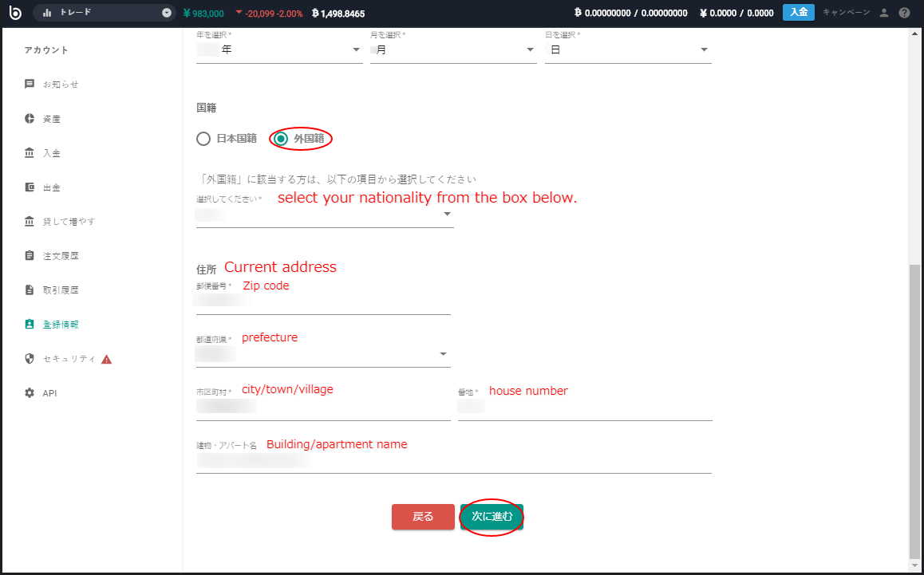
Task: Open the トレード mode dropdown
Action: pyautogui.click(x=105, y=13)
